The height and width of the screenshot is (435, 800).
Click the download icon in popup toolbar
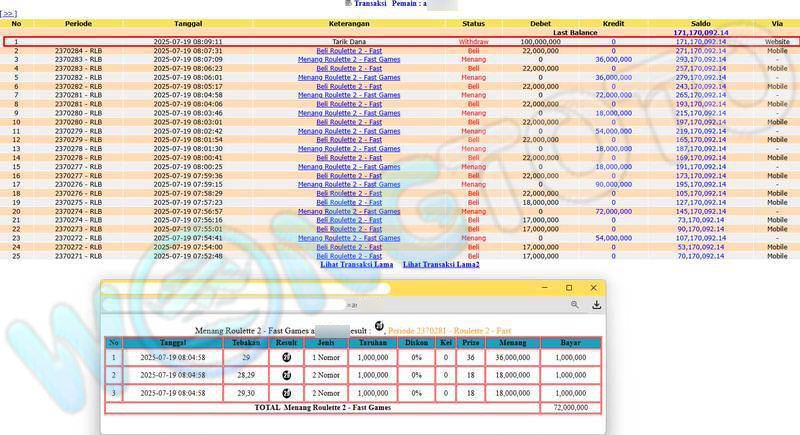(596, 305)
